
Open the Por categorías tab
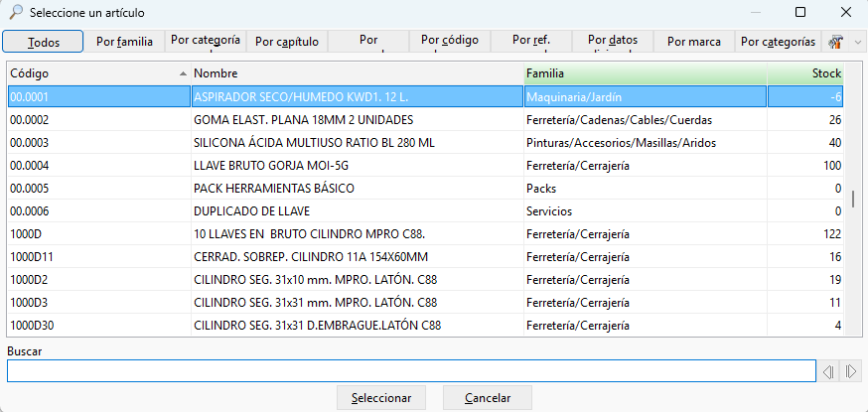pyautogui.click(x=778, y=42)
